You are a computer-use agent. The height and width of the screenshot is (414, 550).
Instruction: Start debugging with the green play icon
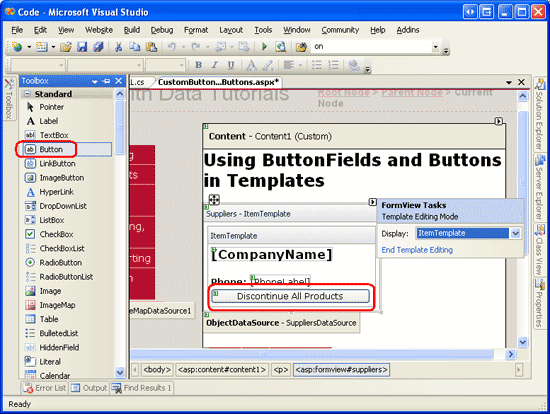click(264, 46)
